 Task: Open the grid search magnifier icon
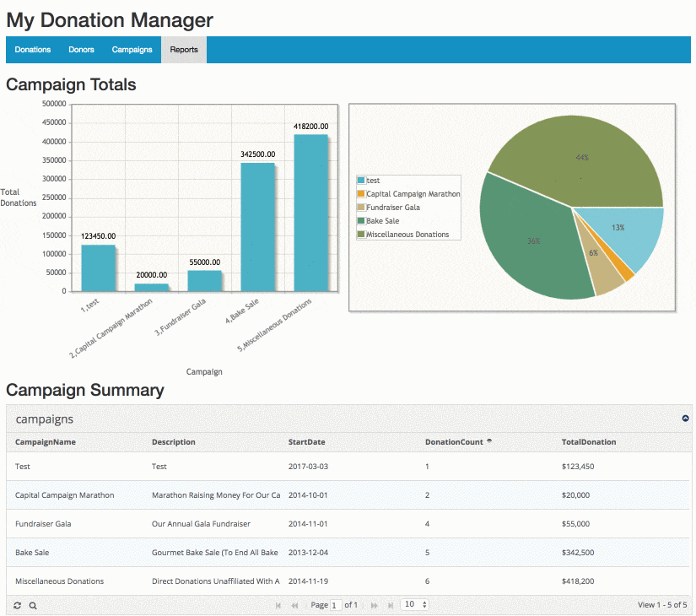[33, 605]
